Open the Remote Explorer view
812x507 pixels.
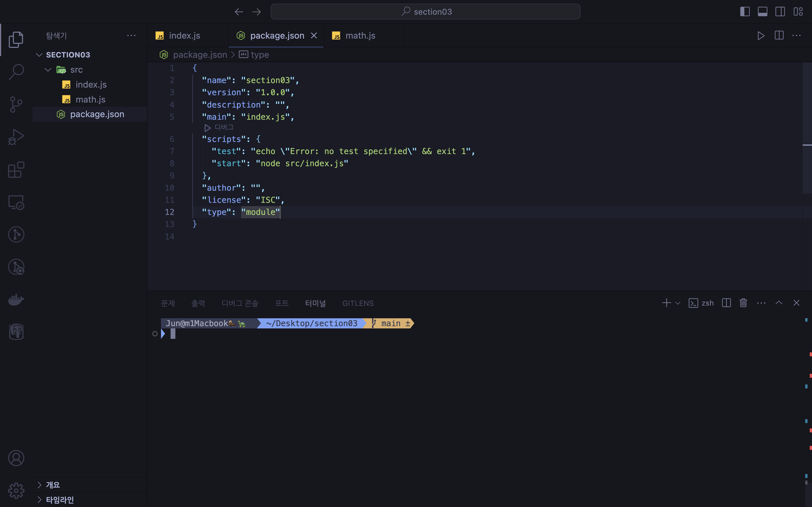pos(16,202)
